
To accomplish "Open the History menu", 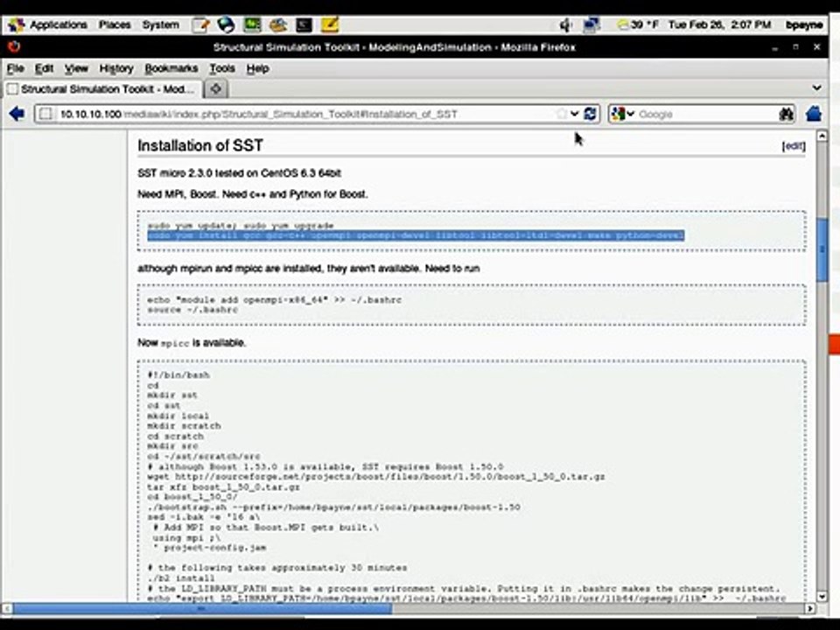I will [x=116, y=68].
